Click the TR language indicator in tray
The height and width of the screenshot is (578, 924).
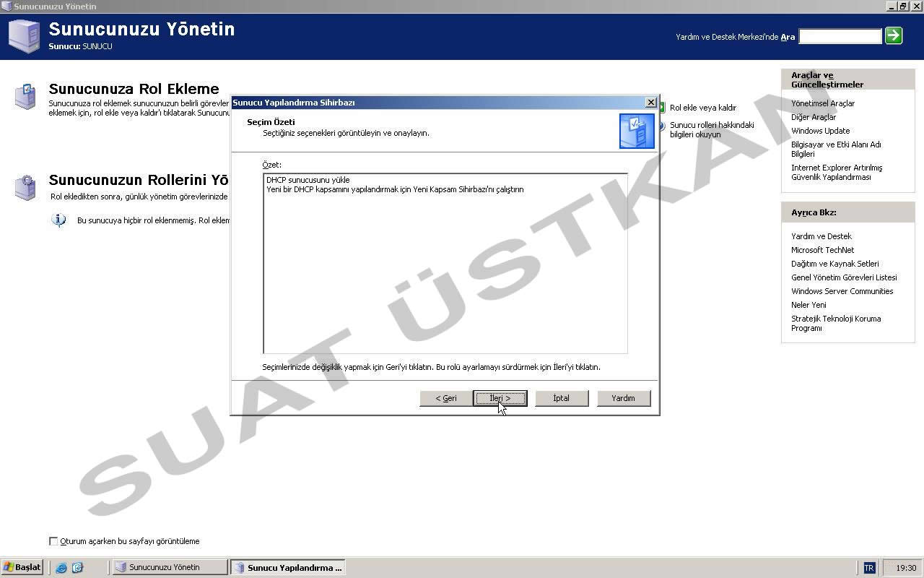[869, 568]
